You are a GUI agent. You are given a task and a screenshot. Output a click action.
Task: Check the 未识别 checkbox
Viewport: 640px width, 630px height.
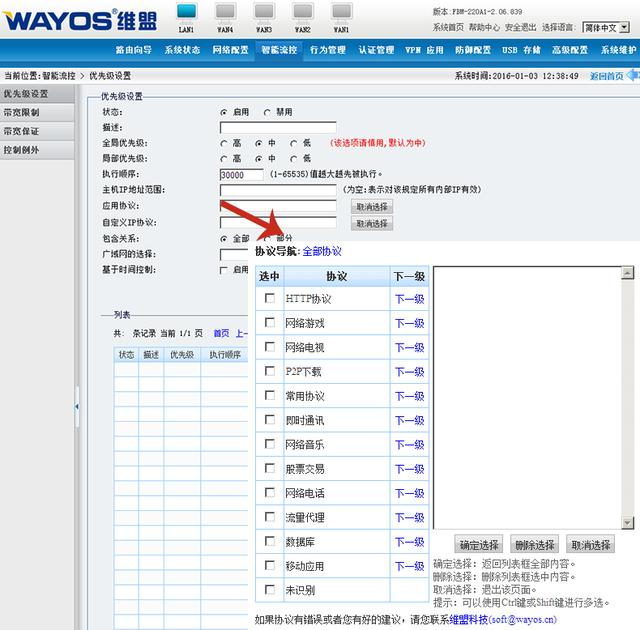click(x=269, y=590)
